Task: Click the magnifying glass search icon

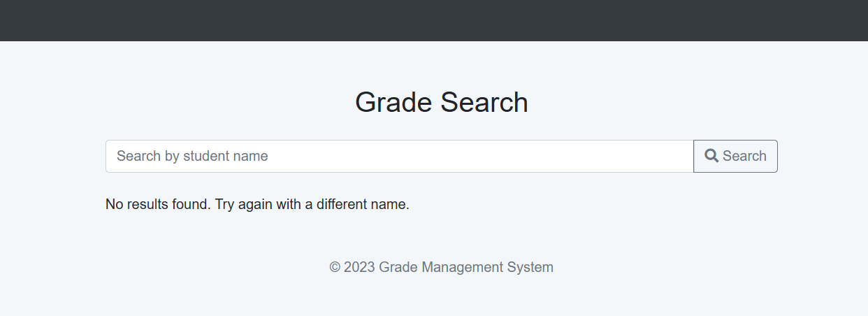Action: pyautogui.click(x=711, y=156)
